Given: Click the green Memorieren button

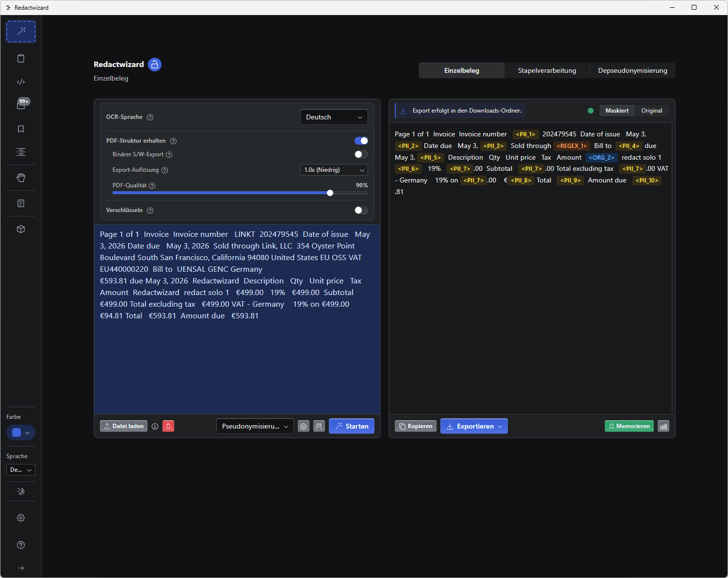Looking at the screenshot, I should coord(629,426).
